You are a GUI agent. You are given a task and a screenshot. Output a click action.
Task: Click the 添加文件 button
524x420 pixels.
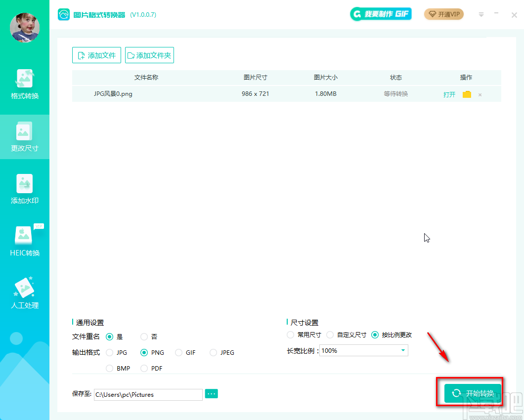coord(96,55)
